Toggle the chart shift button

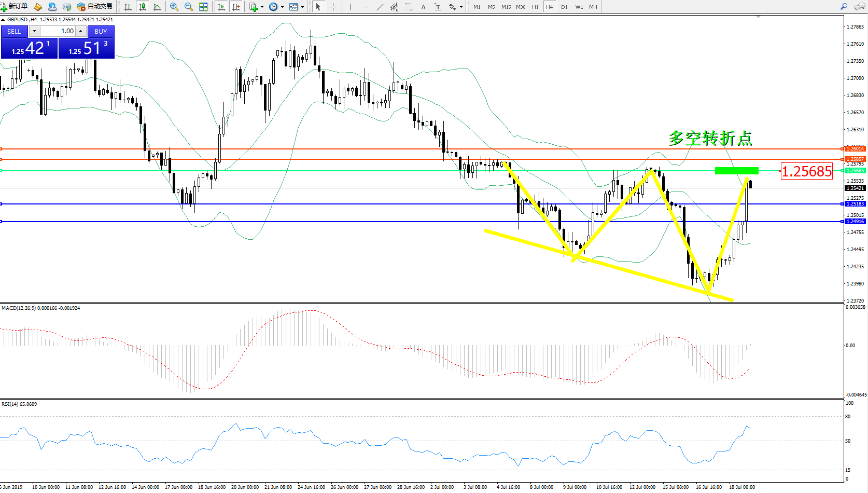click(x=236, y=7)
